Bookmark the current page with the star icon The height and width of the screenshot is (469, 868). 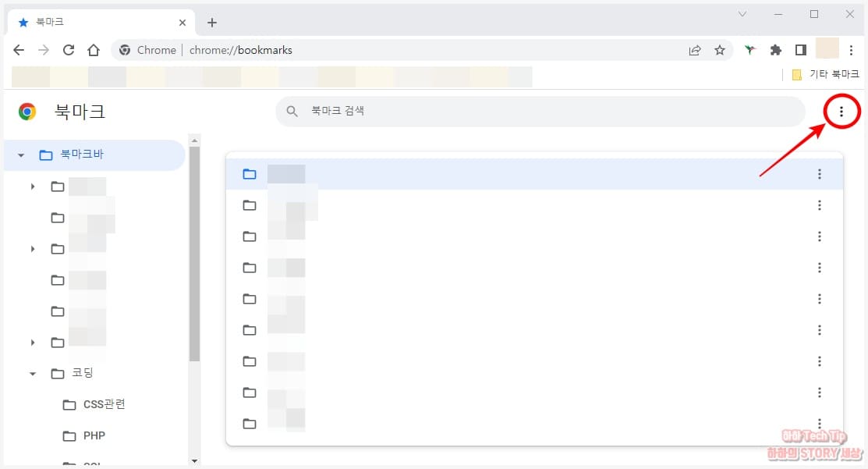point(720,50)
